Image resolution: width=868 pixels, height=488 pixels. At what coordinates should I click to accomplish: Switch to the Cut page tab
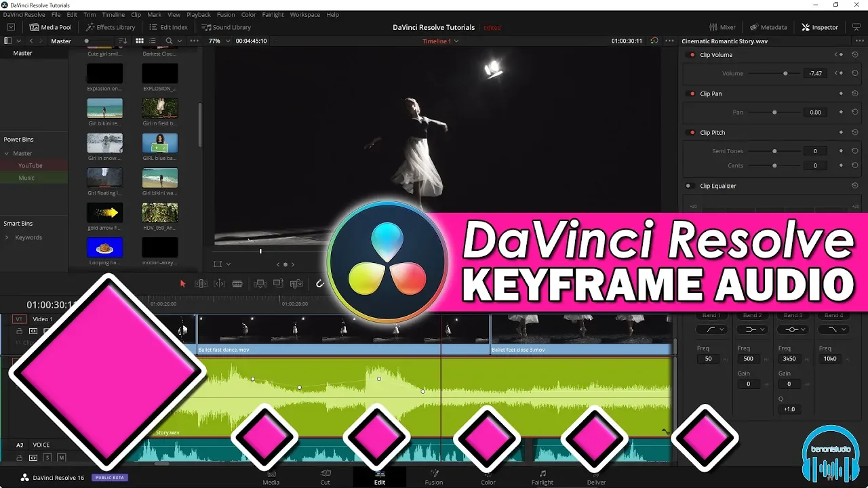tap(325, 477)
